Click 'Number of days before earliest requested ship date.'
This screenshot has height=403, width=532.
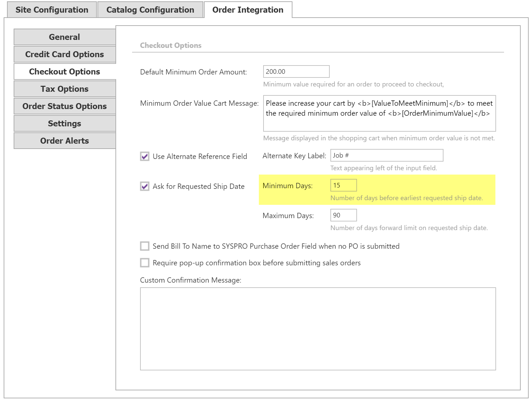pyautogui.click(x=407, y=198)
